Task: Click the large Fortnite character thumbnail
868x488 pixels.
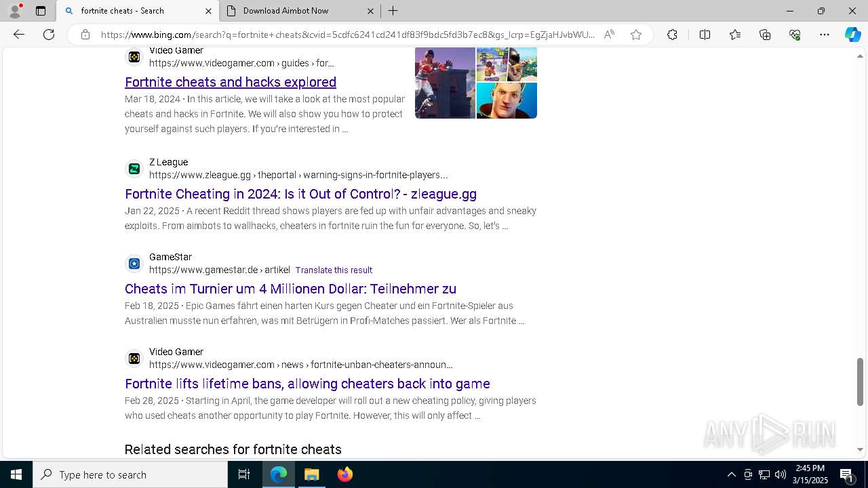Action: pyautogui.click(x=445, y=83)
